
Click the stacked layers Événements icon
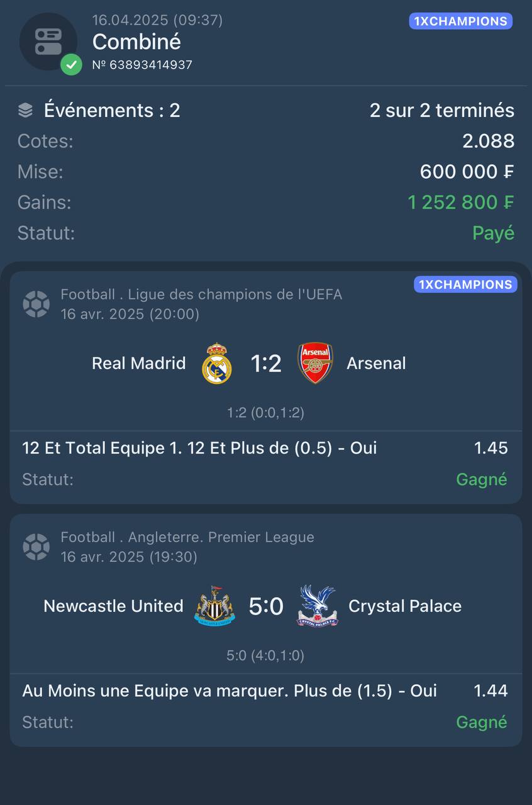[25, 111]
